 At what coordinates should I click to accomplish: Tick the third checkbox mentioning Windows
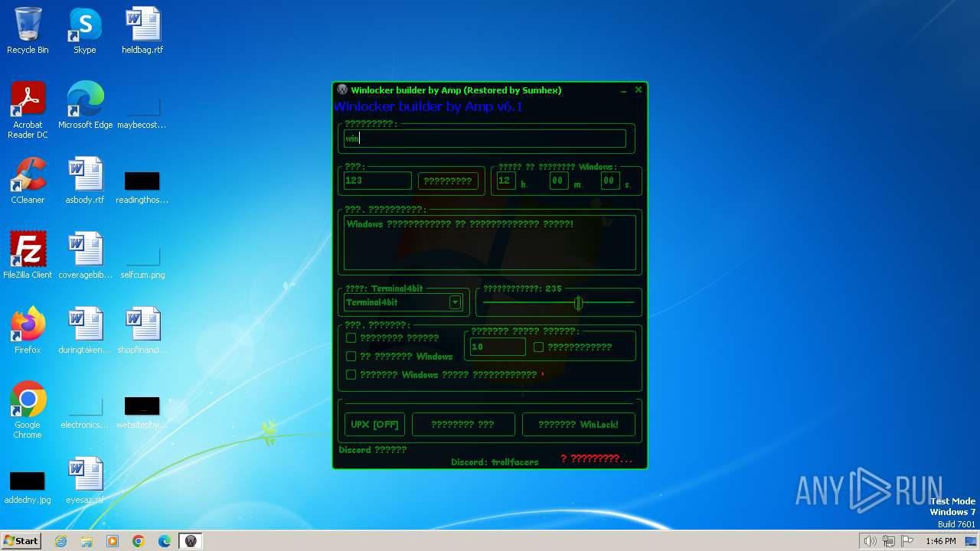click(351, 374)
